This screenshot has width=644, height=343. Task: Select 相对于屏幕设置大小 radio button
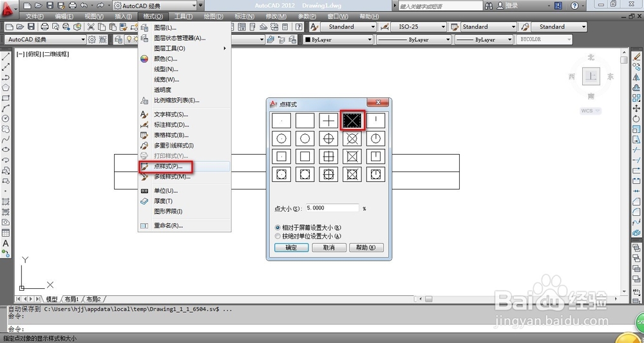click(278, 228)
